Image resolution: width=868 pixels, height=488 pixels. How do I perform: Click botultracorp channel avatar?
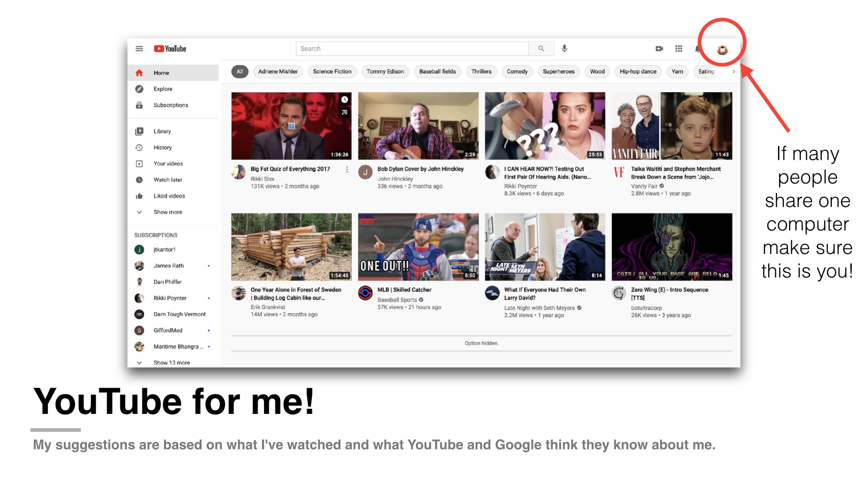[619, 293]
